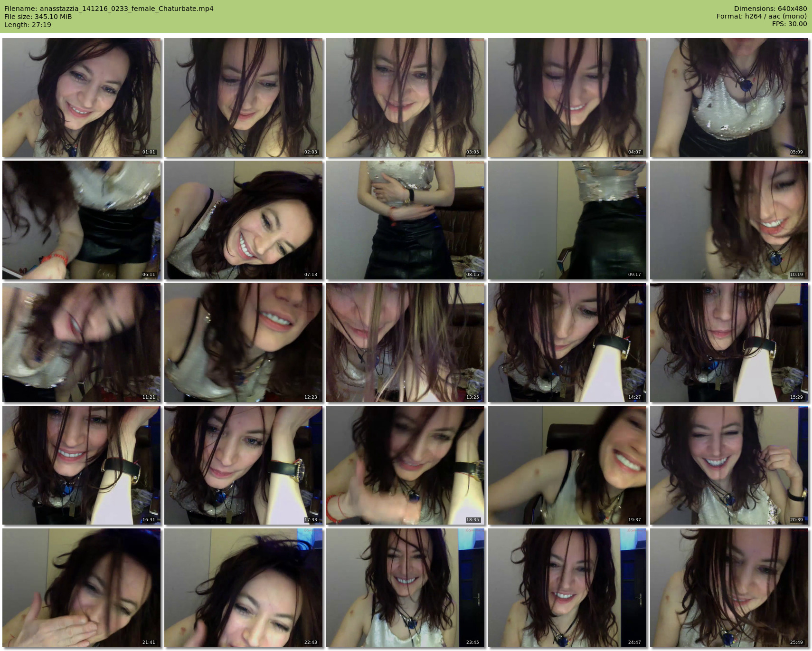Open the 06:11 frame thumbnail
Viewport: 812px width, 651px height.
tap(81, 220)
